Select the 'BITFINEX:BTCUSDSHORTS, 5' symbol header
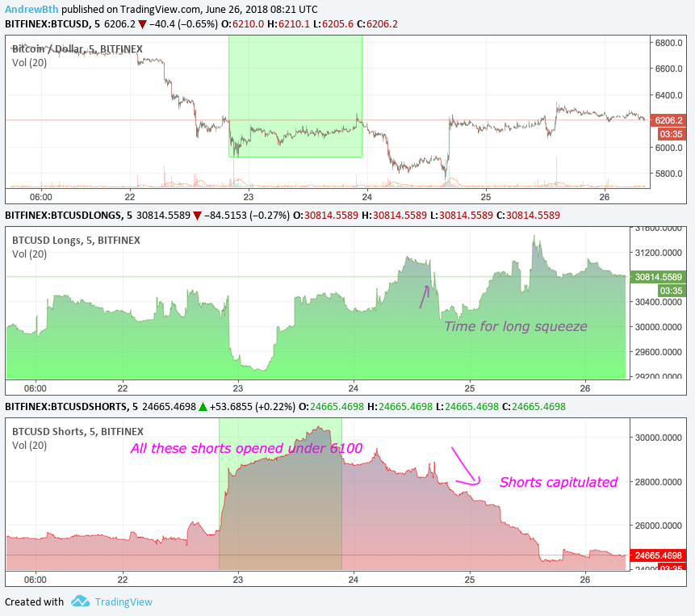Image resolution: width=695 pixels, height=616 pixels. pos(71,407)
